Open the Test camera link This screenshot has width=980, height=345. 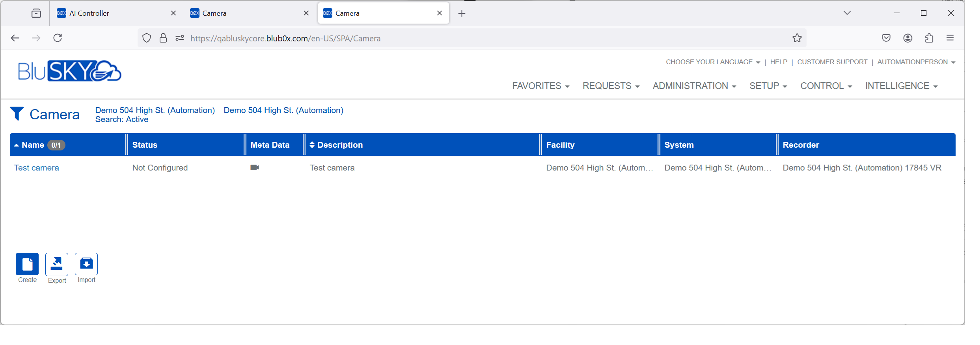(37, 168)
